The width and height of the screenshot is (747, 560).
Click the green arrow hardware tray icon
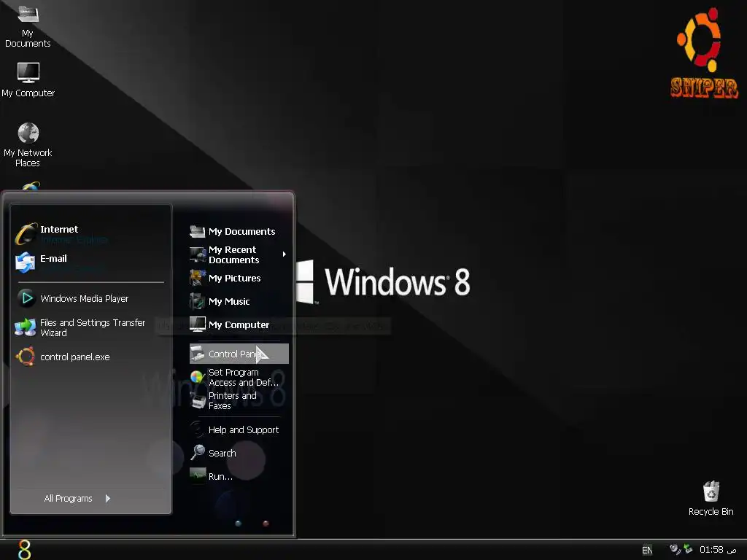click(688, 549)
